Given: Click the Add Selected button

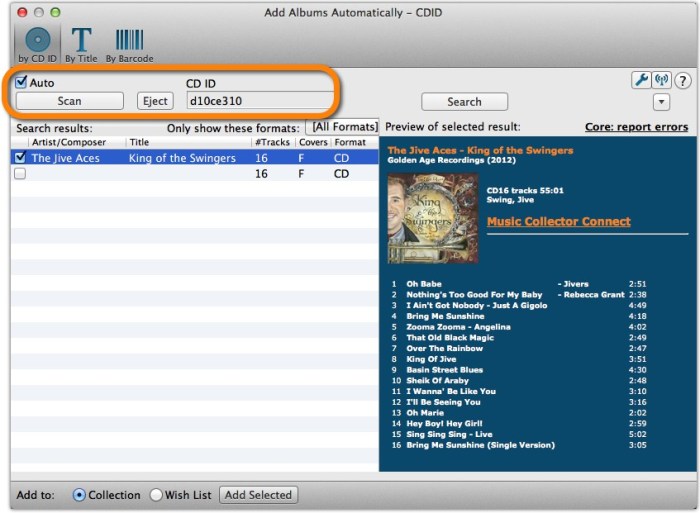Looking at the screenshot, I should pos(258,495).
